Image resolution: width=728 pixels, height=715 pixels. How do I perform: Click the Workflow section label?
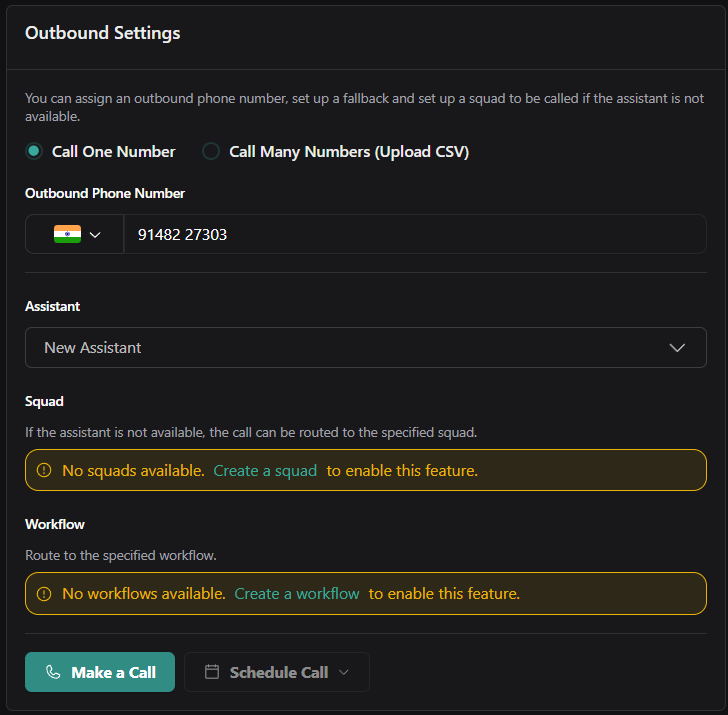click(55, 524)
